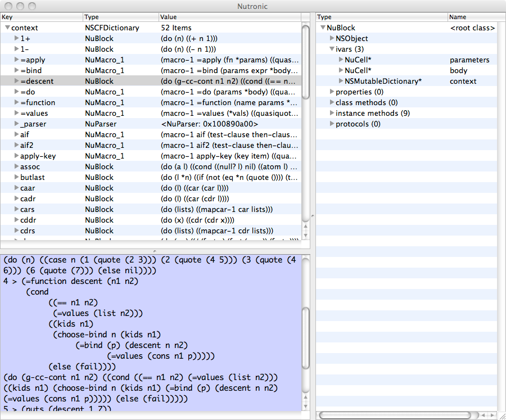Select the '52 Items' value cell
This screenshot has width=506, height=420.
click(x=176, y=28)
